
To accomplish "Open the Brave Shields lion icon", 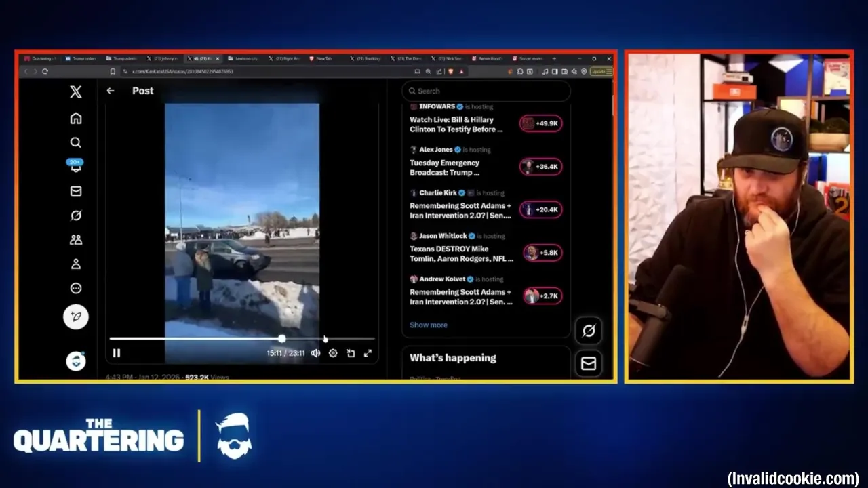I will 451,71.
